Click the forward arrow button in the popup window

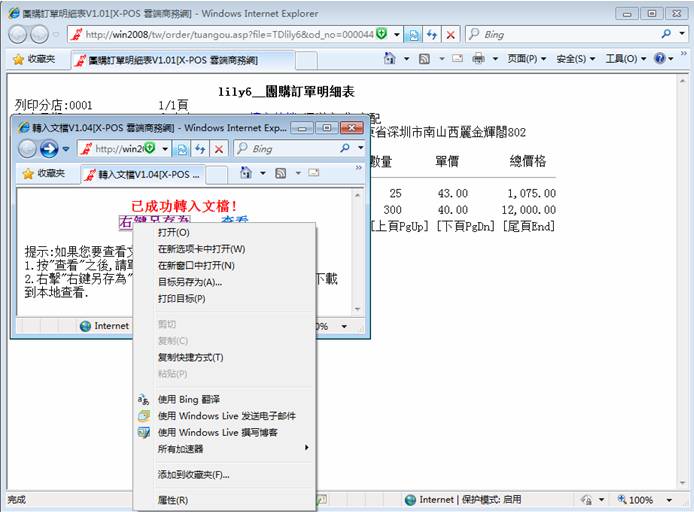pos(49,149)
